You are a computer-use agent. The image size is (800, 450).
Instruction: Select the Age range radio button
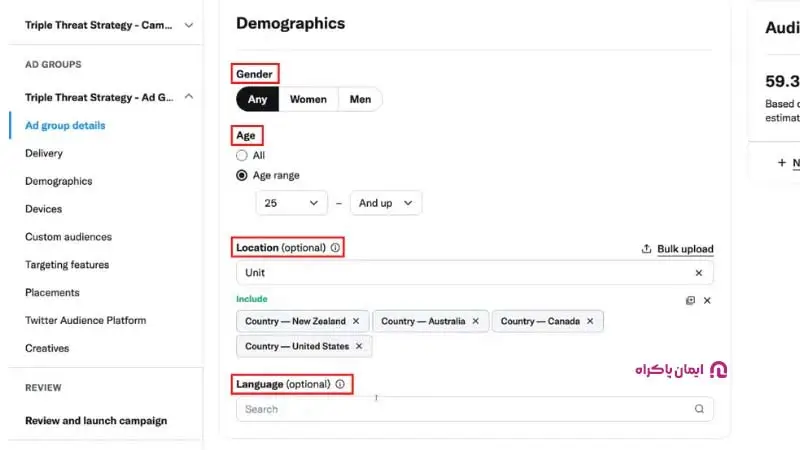(242, 175)
